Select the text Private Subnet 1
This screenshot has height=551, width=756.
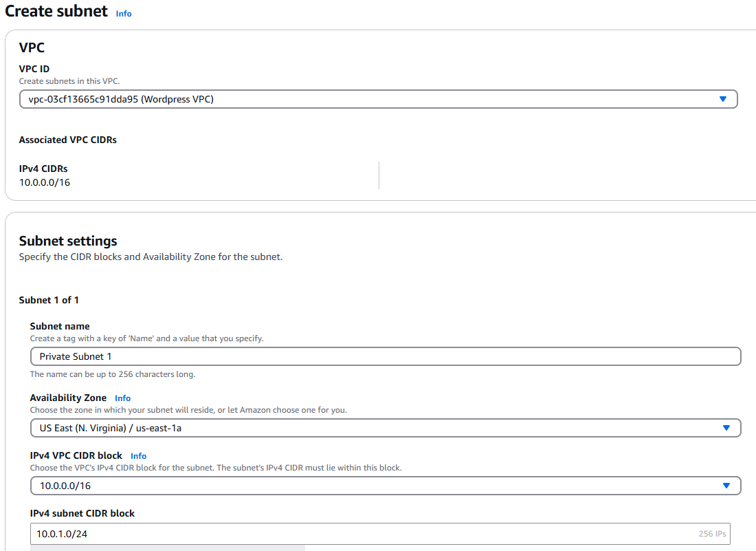76,356
